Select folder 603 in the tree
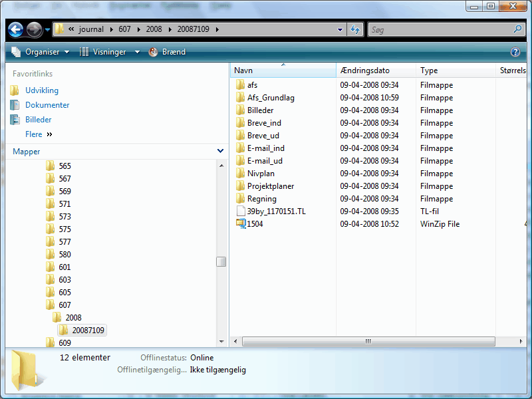The height and width of the screenshot is (399, 532). point(65,279)
